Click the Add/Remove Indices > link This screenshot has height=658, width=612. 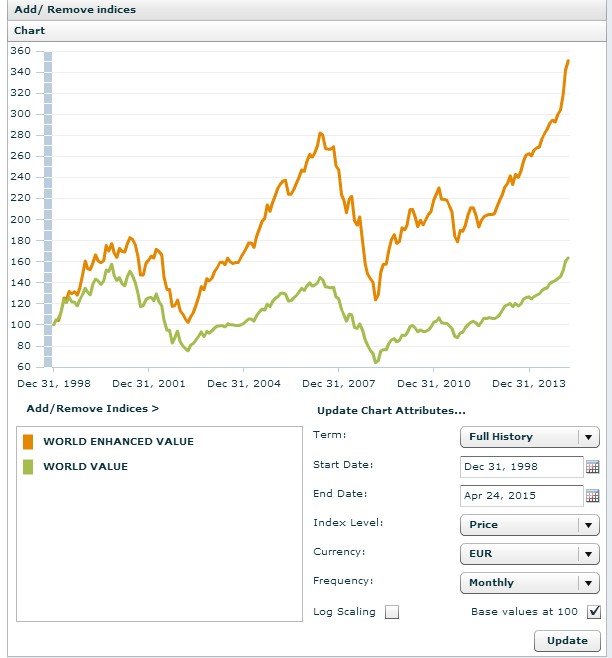pyautogui.click(x=92, y=408)
